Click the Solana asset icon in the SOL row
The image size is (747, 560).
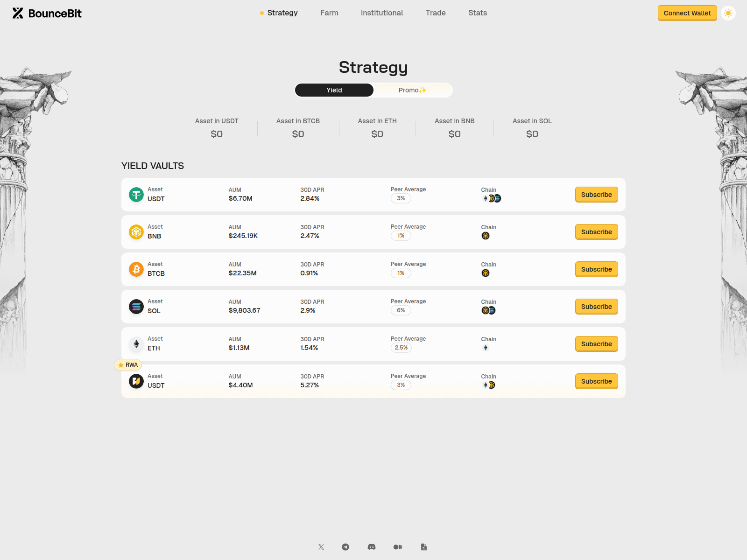tap(136, 307)
